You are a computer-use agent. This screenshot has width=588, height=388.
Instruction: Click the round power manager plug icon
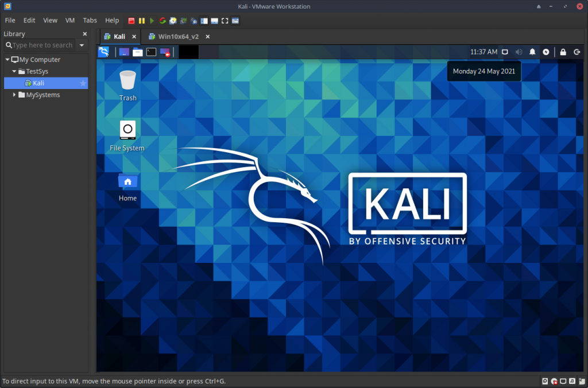[546, 52]
